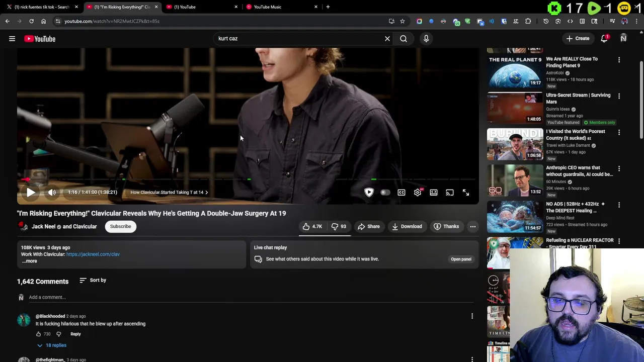Clear the 'kurt caz' search text
Screen dimensions: 644x362
387,38
